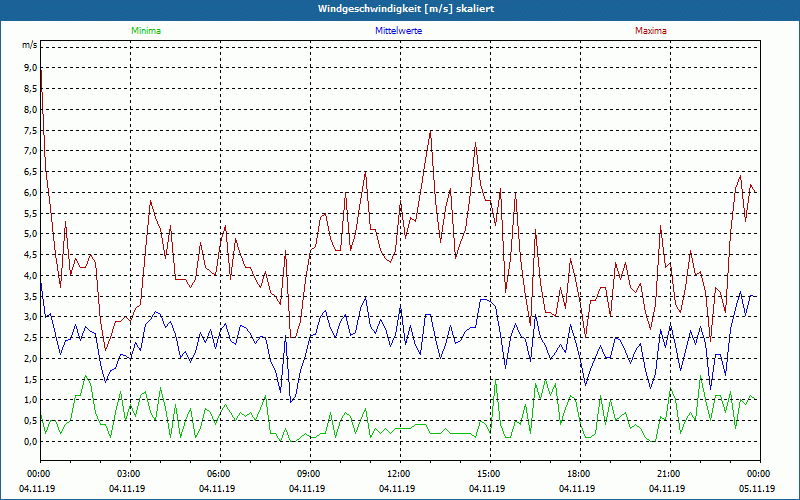Image resolution: width=800 pixels, height=500 pixels.
Task: Click the 2,5 y-axis label
Action: click(31, 338)
